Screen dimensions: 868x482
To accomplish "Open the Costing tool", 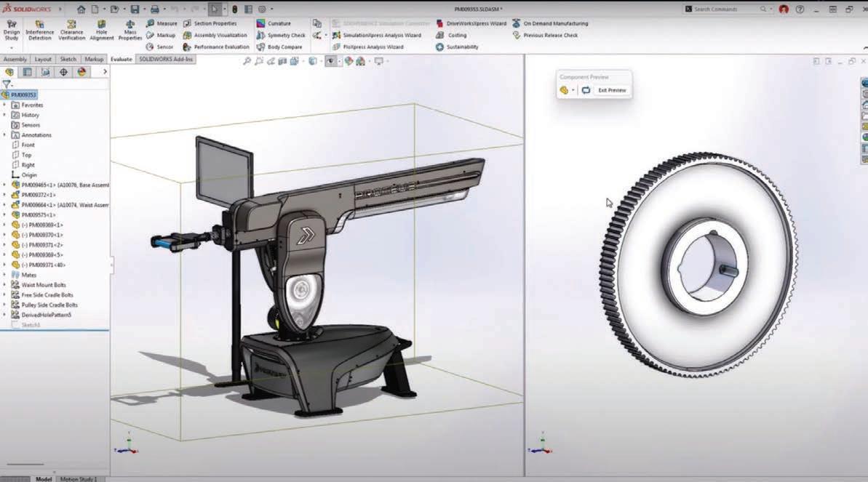I will tap(451, 35).
